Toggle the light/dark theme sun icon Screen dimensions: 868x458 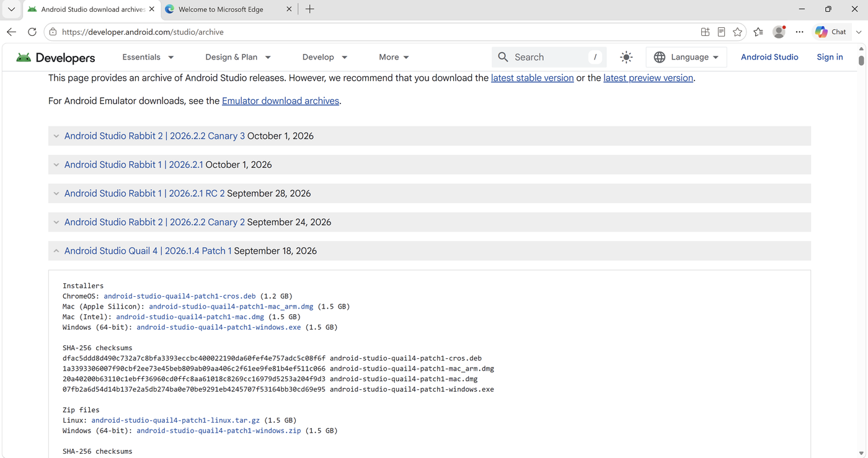pyautogui.click(x=626, y=57)
